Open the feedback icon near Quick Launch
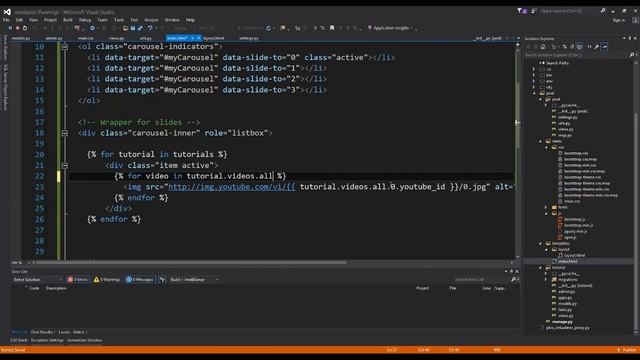 pyautogui.click(x=534, y=11)
